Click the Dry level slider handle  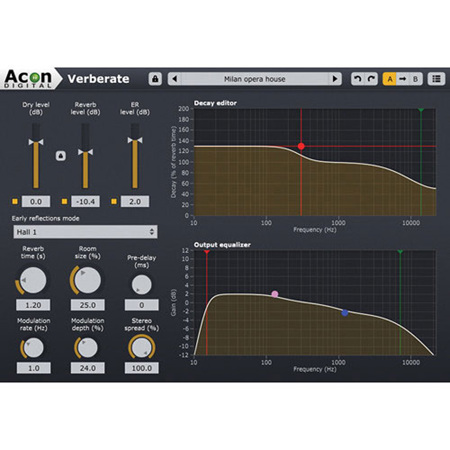click(x=36, y=142)
